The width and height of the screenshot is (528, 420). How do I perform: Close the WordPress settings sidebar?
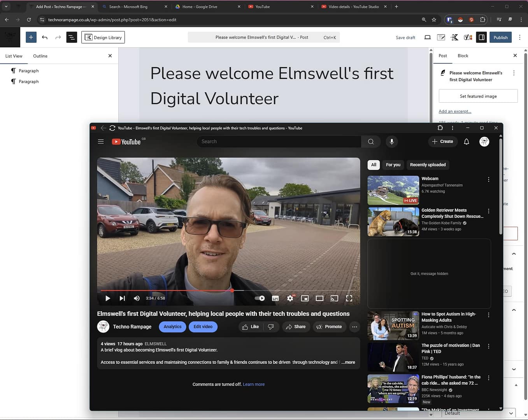515,56
